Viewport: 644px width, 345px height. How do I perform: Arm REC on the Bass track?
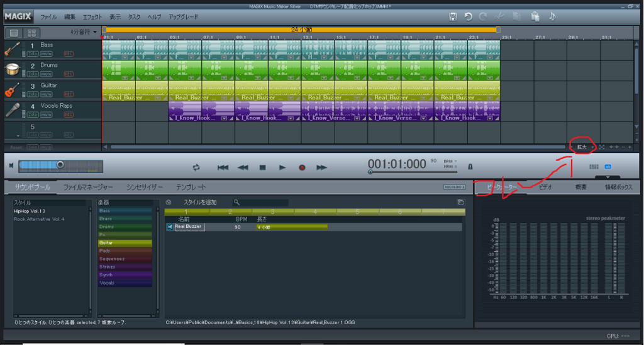click(69, 54)
